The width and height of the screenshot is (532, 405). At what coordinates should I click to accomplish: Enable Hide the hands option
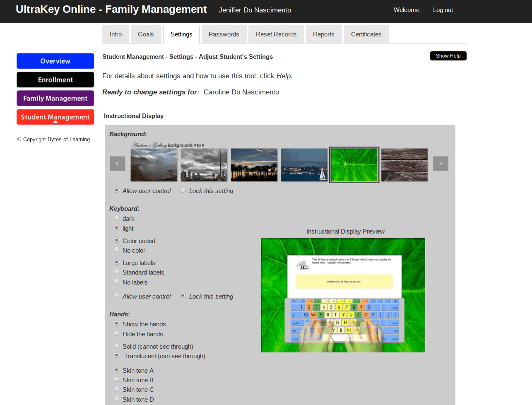click(117, 333)
